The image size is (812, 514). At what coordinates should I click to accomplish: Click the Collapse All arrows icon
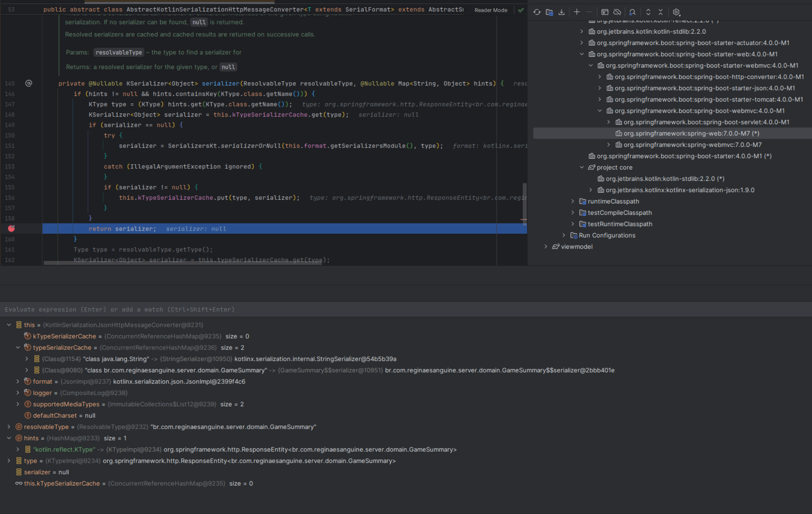(x=661, y=12)
